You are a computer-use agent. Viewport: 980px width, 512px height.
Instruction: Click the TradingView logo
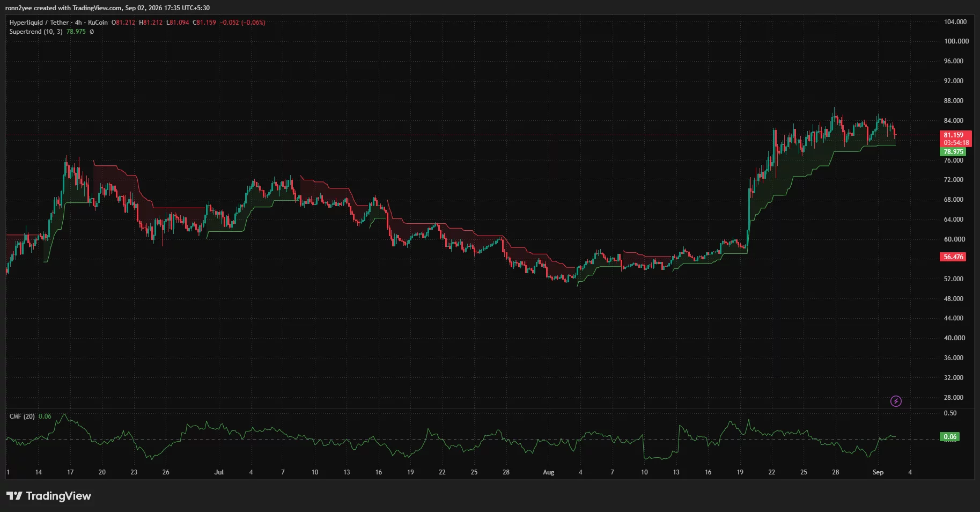pyautogui.click(x=49, y=496)
